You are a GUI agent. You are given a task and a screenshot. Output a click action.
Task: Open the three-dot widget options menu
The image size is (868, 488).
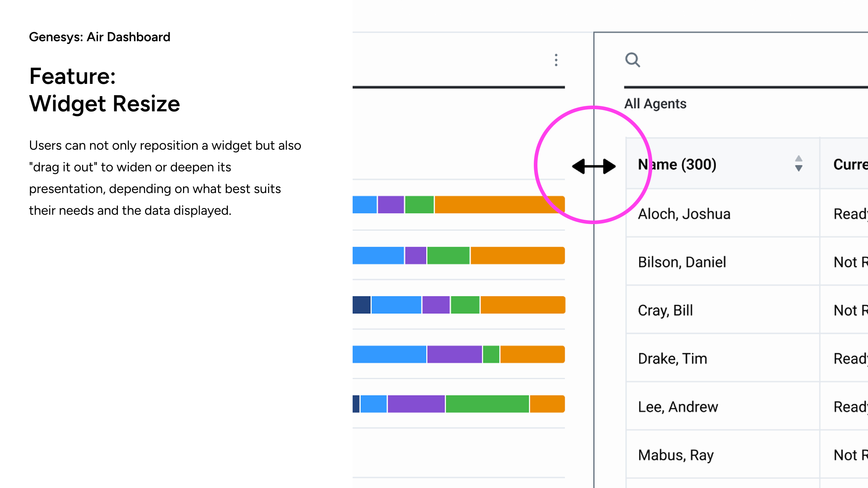pos(556,60)
